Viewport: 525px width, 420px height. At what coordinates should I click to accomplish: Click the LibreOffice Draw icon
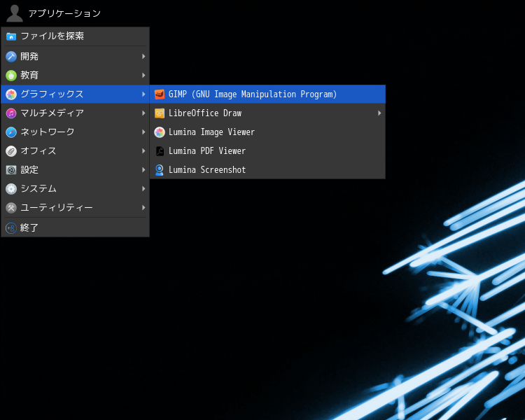(160, 113)
